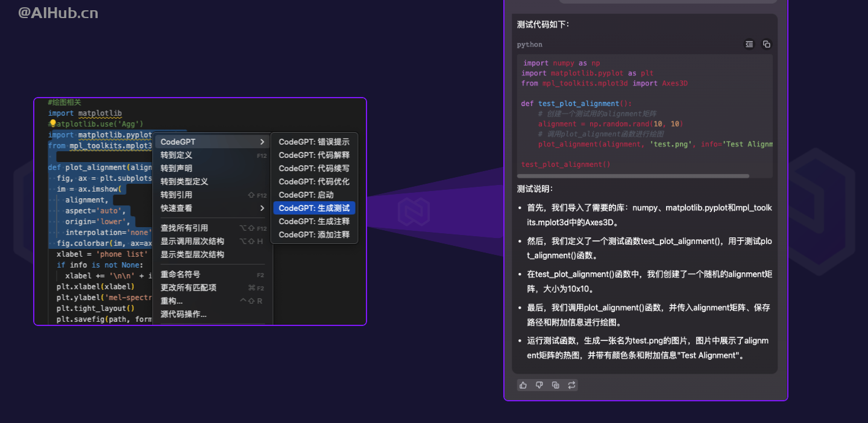868x423 pixels.
Task: Click the 'python' language label of the code block
Action: [529, 45]
